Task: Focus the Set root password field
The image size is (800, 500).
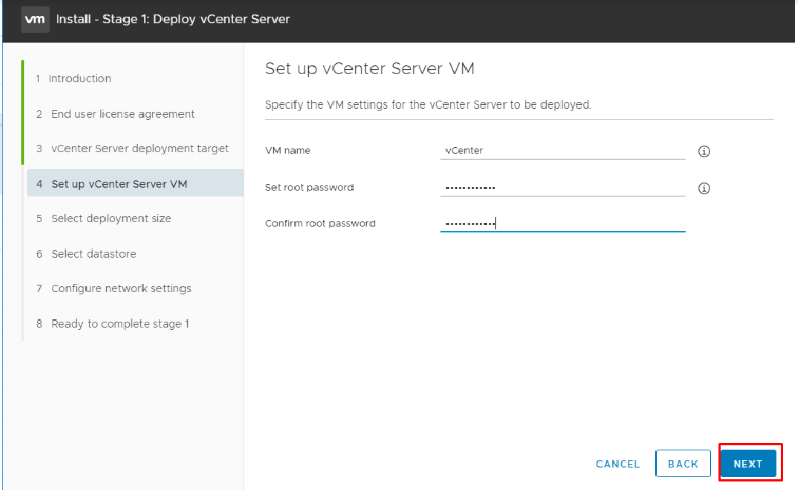Action: tap(562, 188)
